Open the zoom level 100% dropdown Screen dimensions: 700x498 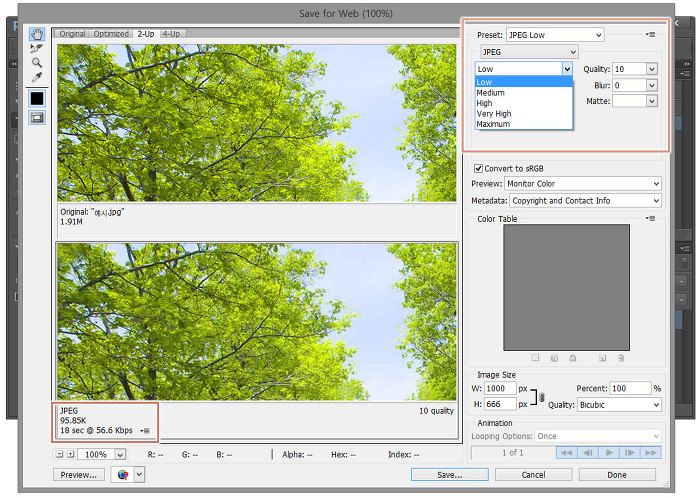coord(120,455)
